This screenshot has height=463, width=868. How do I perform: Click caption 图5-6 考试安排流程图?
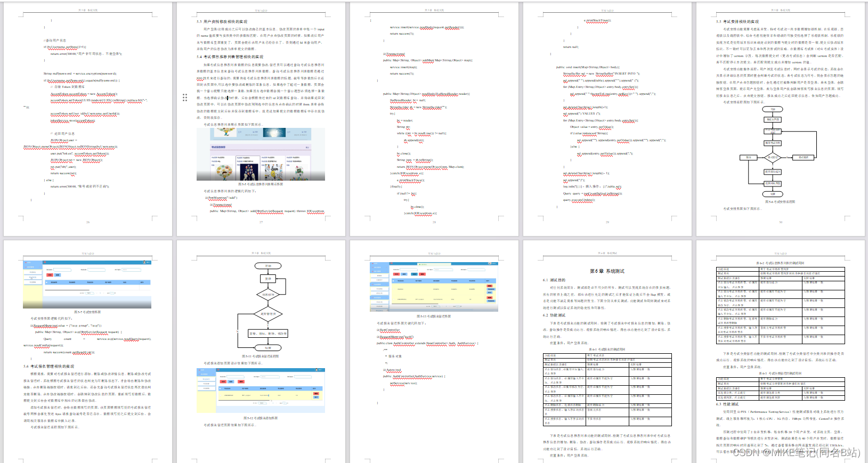coord(780,202)
